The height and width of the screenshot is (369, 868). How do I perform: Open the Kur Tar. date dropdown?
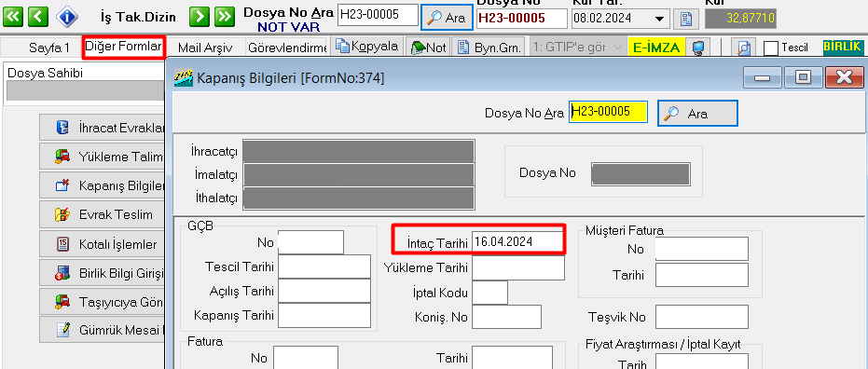coord(659,19)
